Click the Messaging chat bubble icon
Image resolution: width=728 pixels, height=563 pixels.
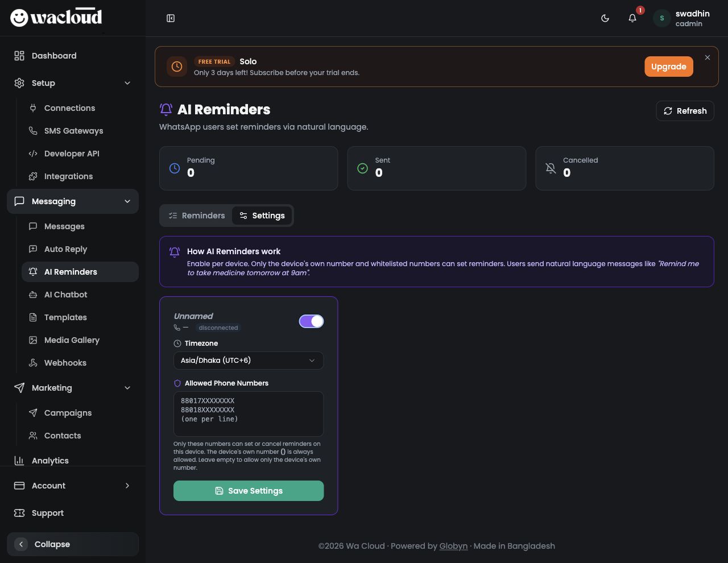(19, 201)
